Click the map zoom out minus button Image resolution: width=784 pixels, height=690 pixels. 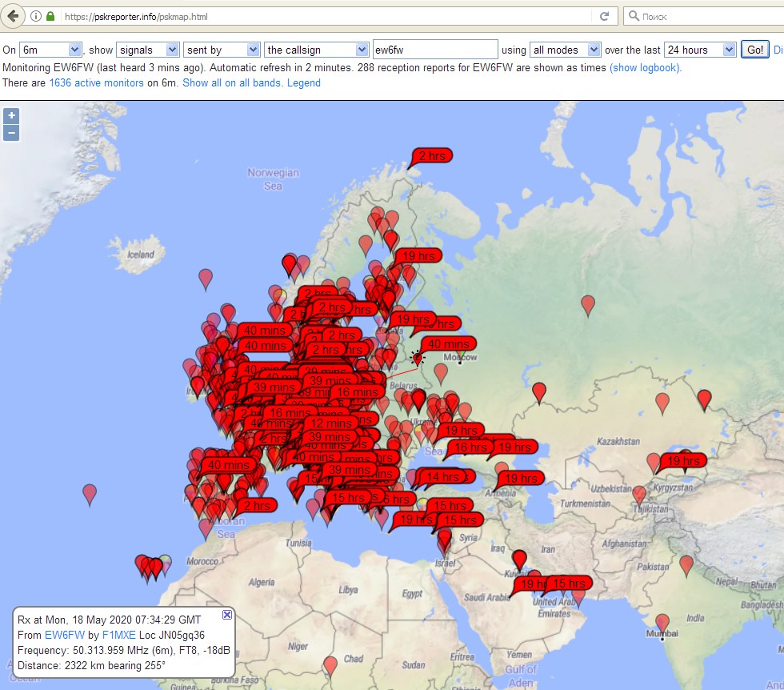click(11, 133)
